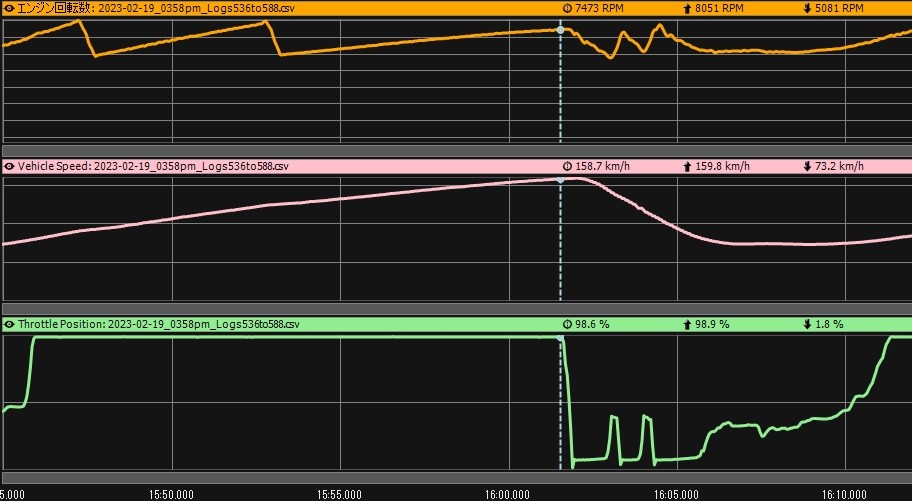Click the gray scrollbar under the speed graph
The image size is (912, 501).
[457, 308]
